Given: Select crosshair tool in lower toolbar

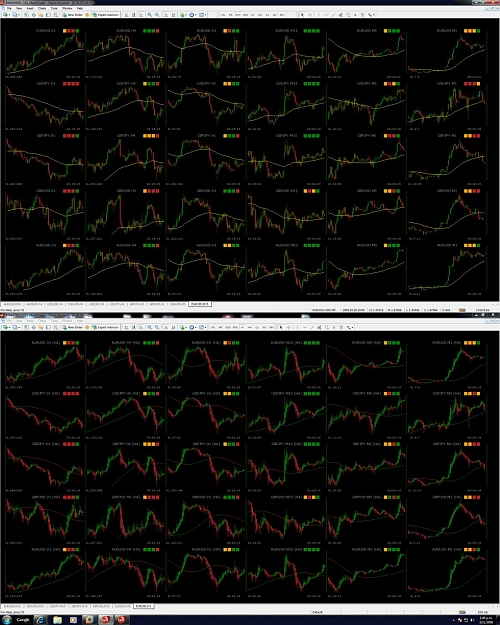Looking at the screenshot, I should (289, 327).
